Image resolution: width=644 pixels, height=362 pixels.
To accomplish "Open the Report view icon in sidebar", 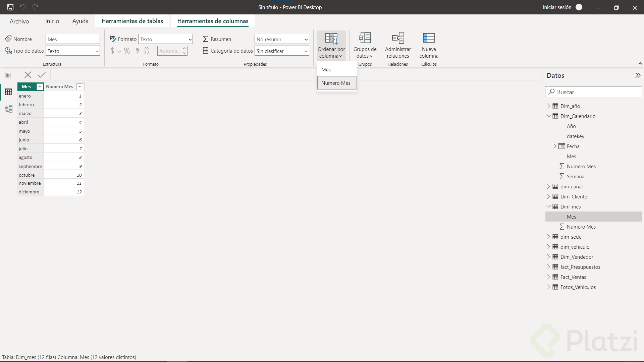I will click(x=8, y=75).
